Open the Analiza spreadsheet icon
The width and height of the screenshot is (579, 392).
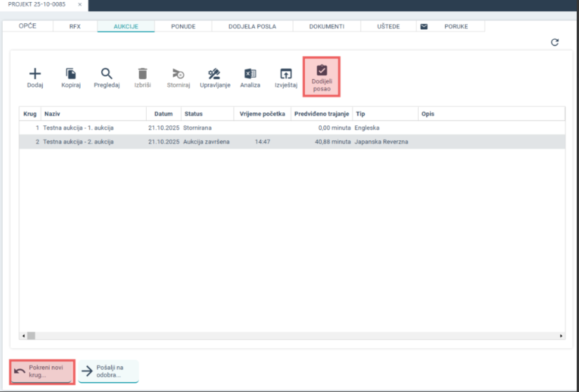tap(250, 74)
